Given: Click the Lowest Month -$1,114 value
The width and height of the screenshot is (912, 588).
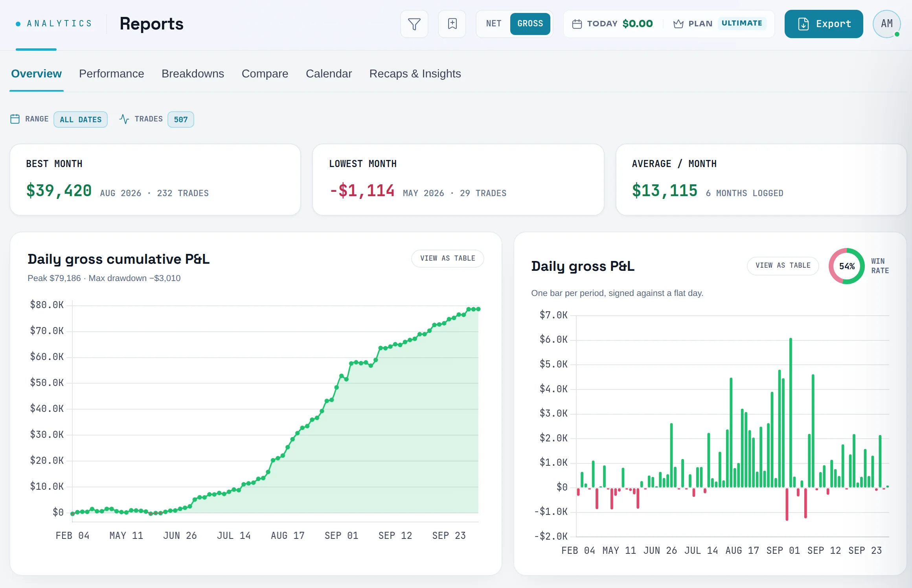Looking at the screenshot, I should tap(362, 191).
